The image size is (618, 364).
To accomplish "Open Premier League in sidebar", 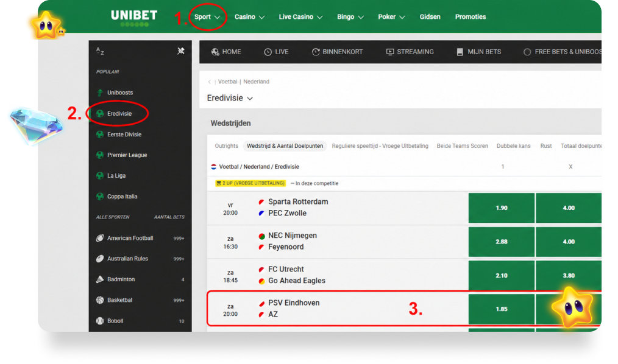I will (127, 155).
